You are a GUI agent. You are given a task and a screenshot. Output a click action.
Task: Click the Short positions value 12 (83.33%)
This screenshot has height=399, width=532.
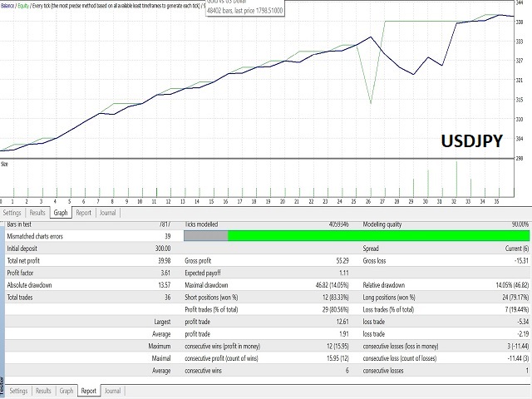tap(336, 298)
